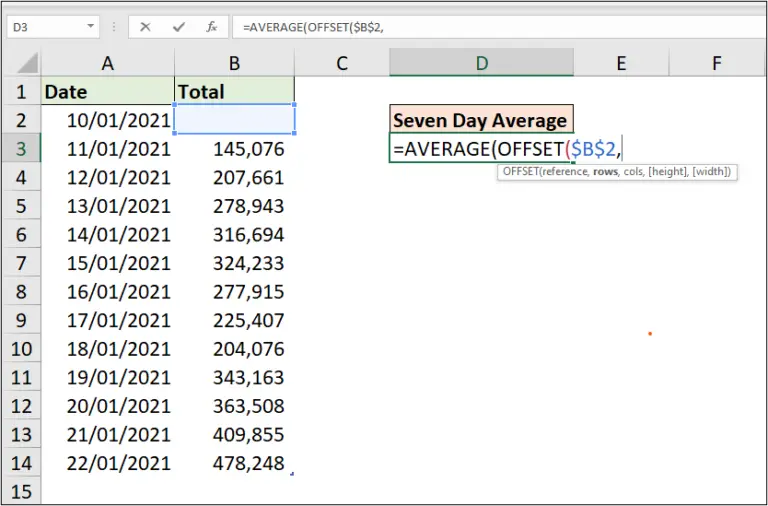Click the value 278,943
Image resolution: width=768 pixels, height=506 pixels.
click(248, 206)
